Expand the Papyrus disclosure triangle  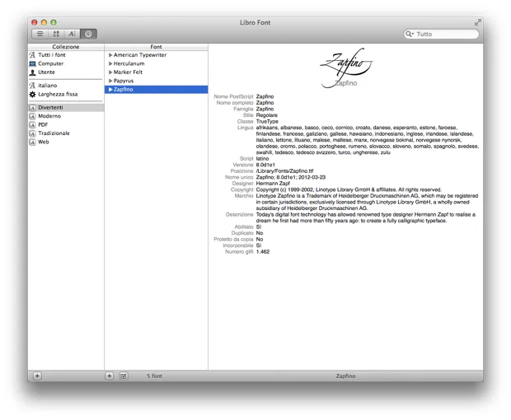coord(110,81)
